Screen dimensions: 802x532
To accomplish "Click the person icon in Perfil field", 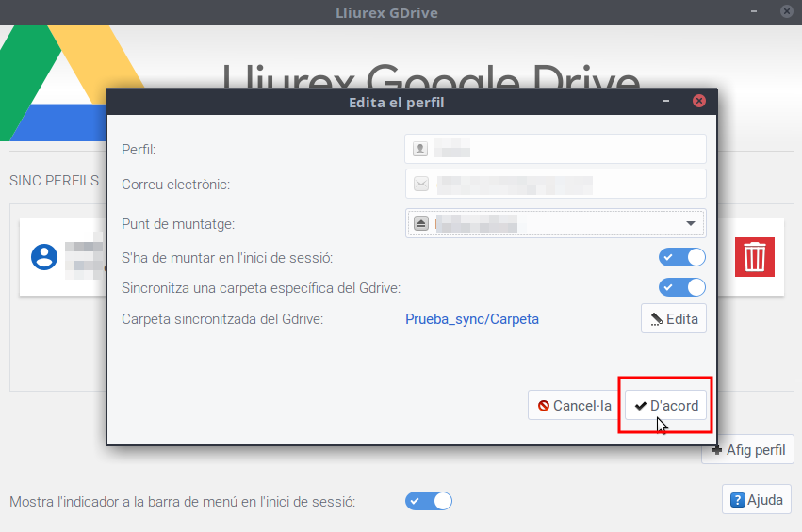I will pos(420,149).
